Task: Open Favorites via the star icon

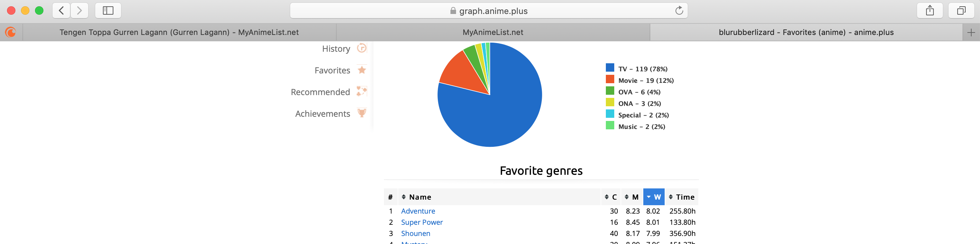Action: (362, 70)
